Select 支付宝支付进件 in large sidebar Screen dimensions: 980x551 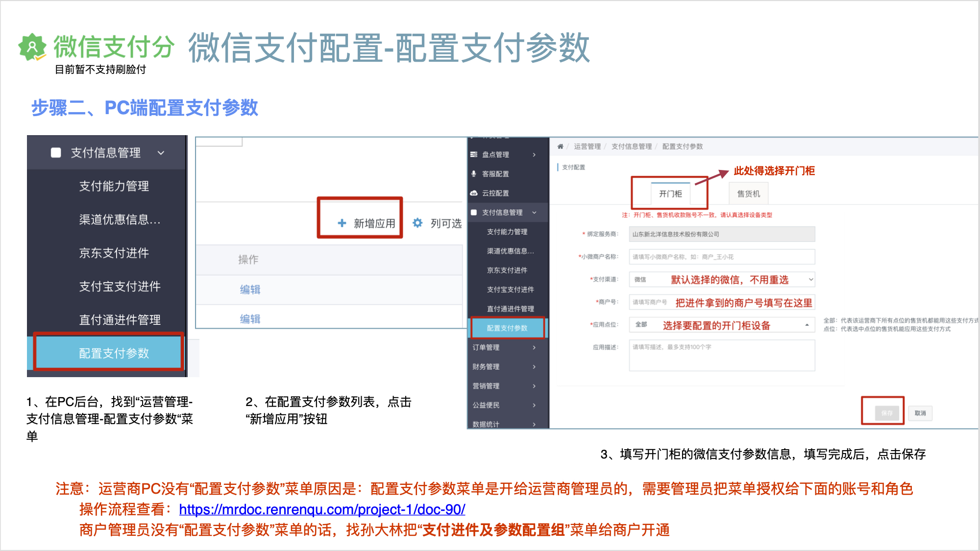point(120,286)
